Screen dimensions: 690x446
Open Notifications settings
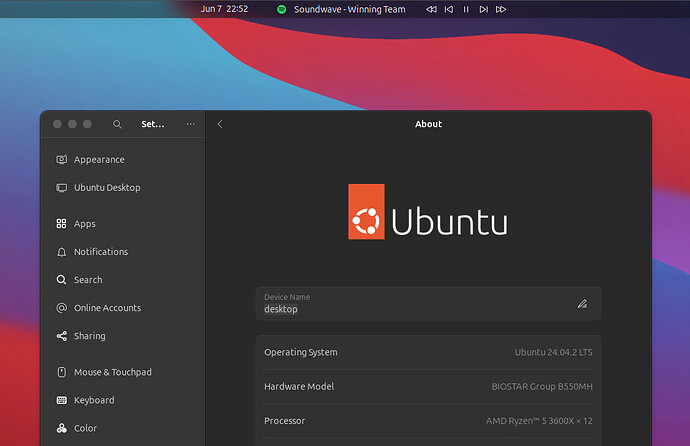(x=101, y=252)
